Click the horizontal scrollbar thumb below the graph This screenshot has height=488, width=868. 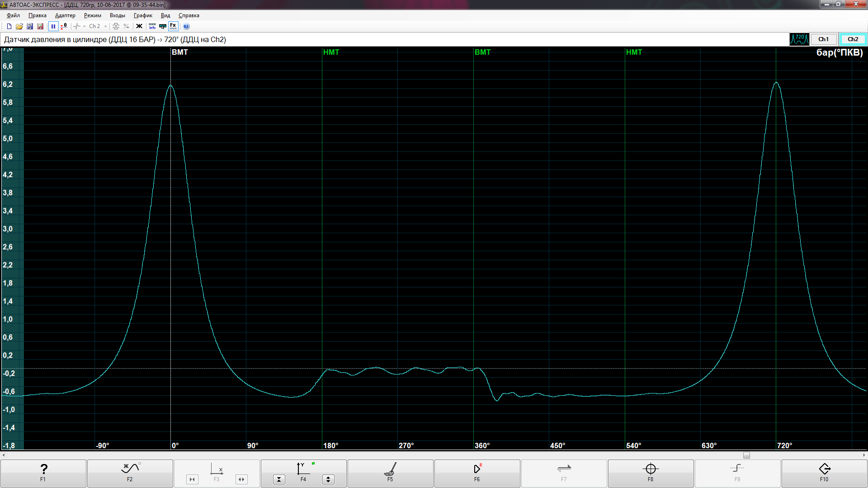(x=746, y=455)
